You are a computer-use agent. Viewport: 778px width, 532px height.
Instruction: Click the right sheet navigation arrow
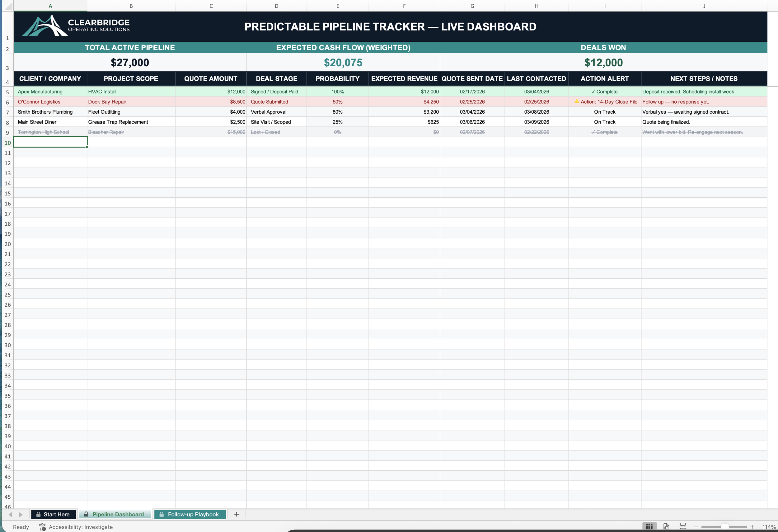[20, 515]
